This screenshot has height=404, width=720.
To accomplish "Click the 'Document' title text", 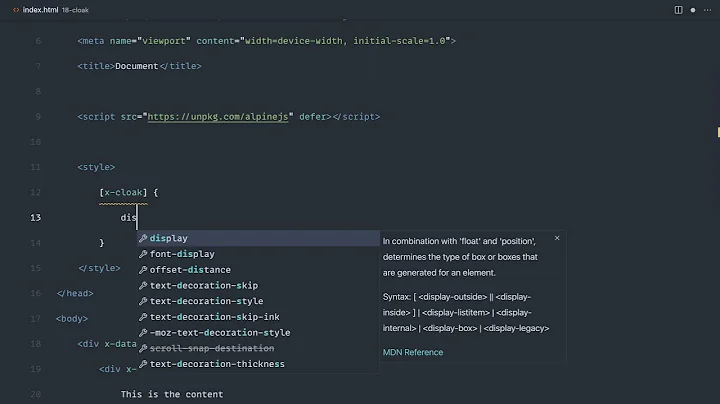I will pos(136,66).
